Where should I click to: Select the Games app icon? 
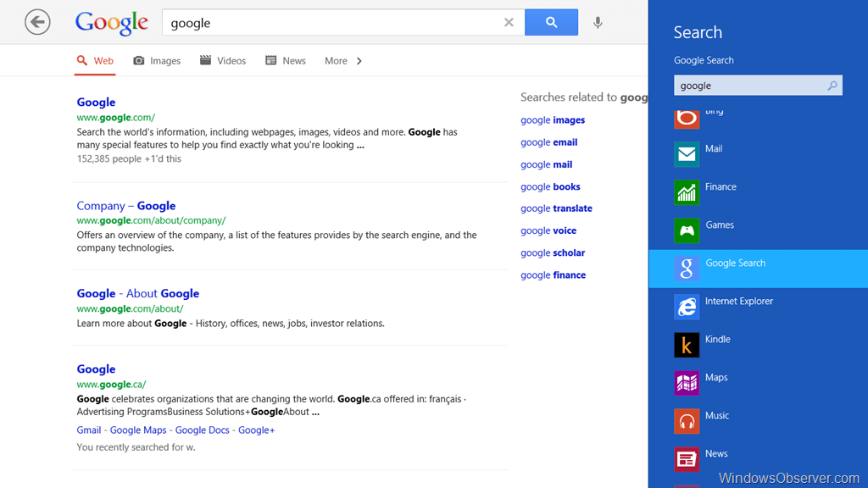(687, 230)
